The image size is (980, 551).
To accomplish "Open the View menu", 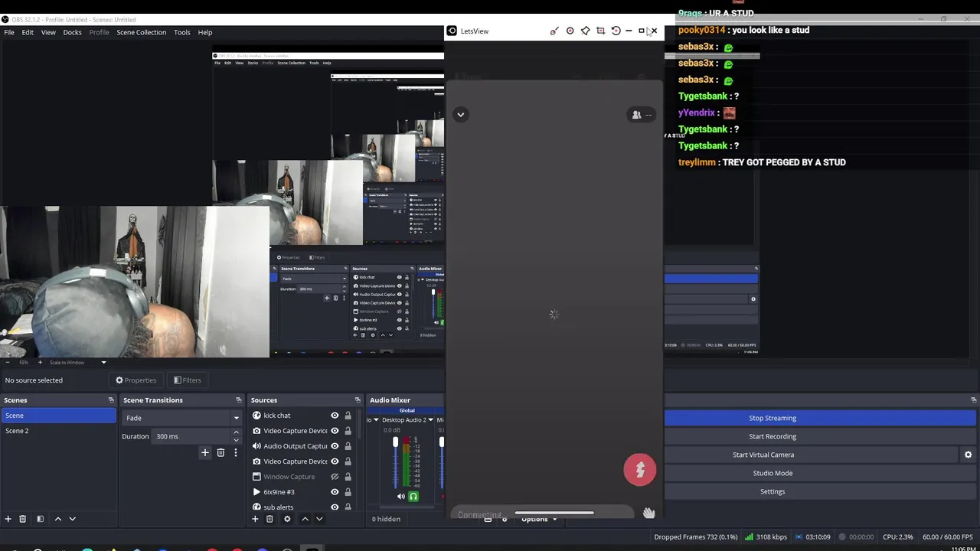I will [x=48, y=32].
